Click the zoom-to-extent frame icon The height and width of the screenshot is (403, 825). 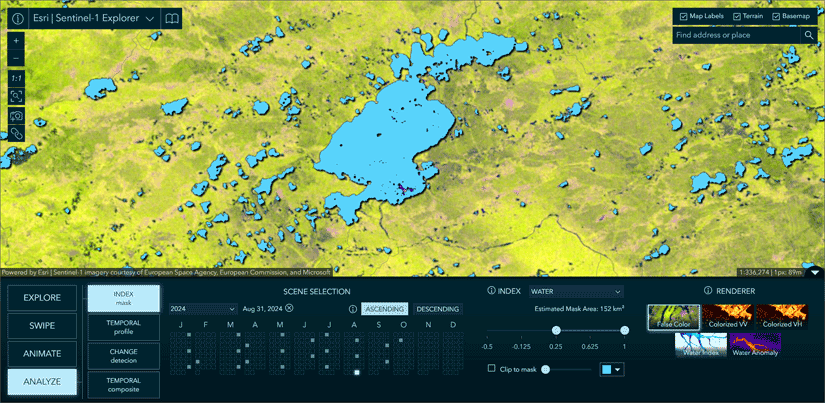click(x=16, y=96)
